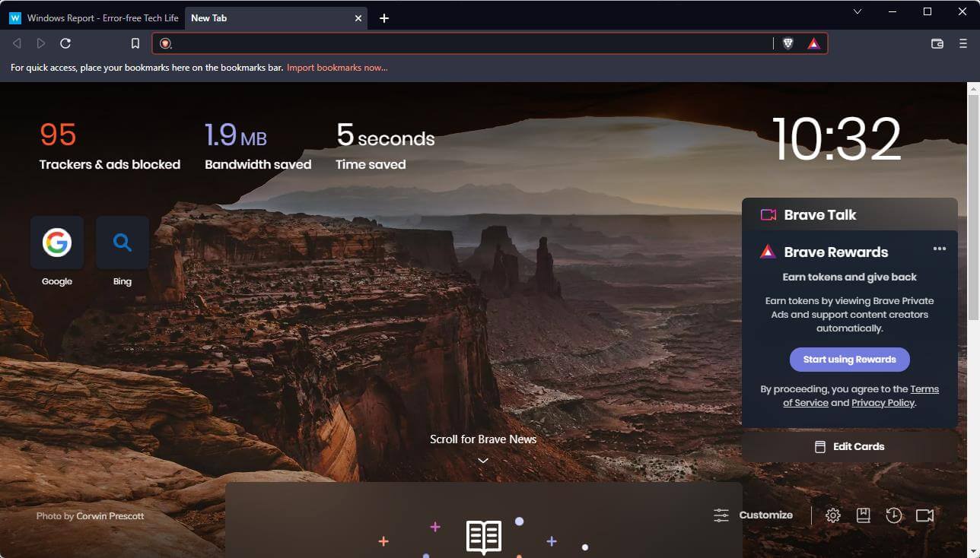Bookmark this page with the bookmark icon

point(135,43)
